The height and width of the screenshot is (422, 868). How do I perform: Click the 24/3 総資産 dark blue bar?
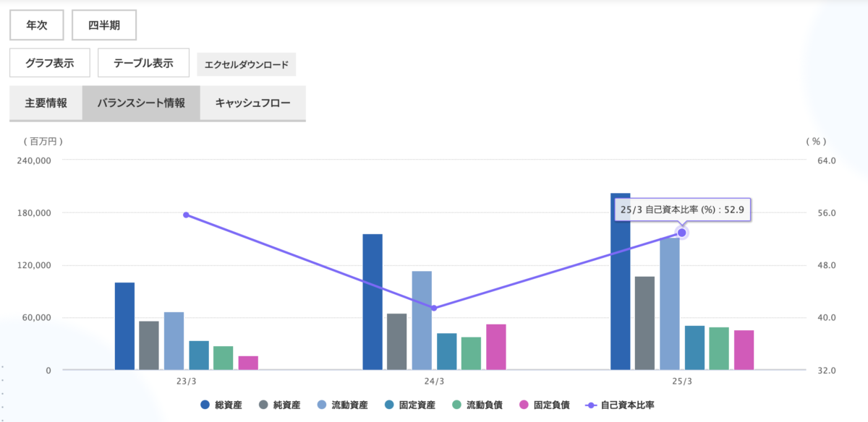[x=373, y=302]
